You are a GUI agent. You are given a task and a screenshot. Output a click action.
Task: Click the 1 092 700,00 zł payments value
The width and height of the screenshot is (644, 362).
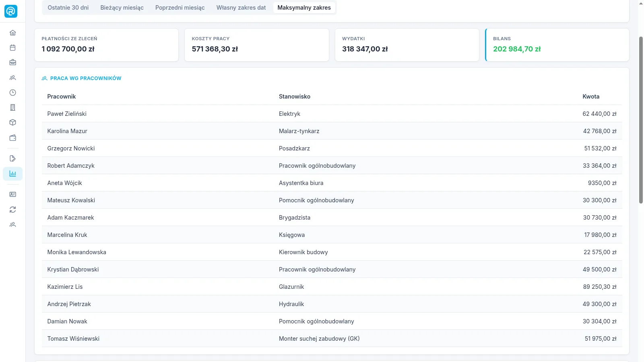[68, 49]
